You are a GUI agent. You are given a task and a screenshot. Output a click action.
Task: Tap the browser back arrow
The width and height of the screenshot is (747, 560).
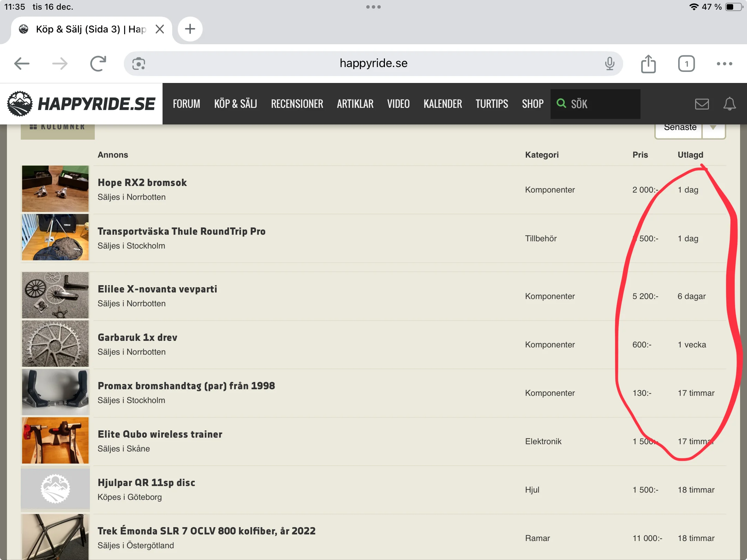tap(22, 64)
